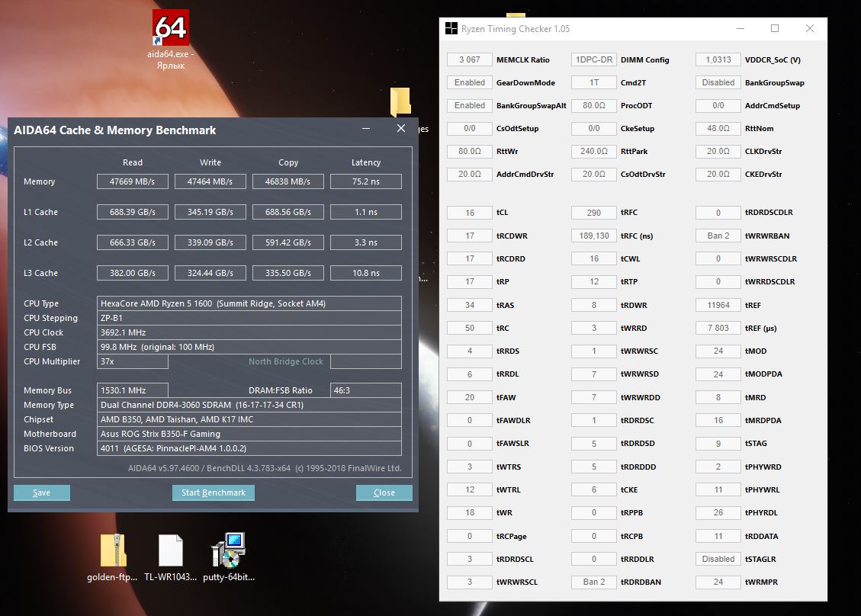The height and width of the screenshot is (616, 861).
Task: Click the tRFC (ns) value 189,130
Action: pos(594,236)
